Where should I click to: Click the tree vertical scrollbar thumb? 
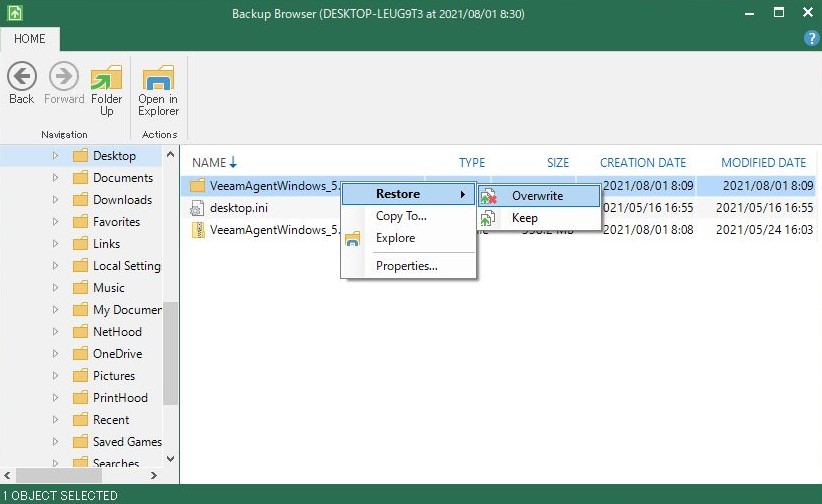[170, 353]
